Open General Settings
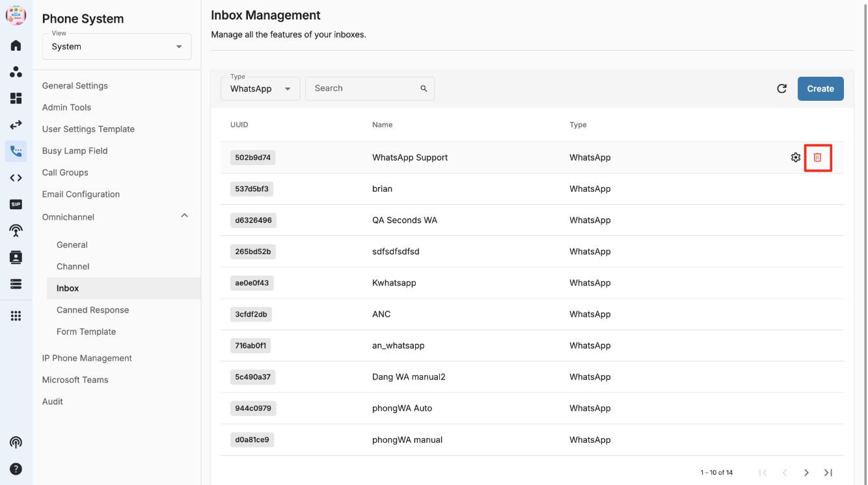The image size is (868, 485). click(75, 86)
